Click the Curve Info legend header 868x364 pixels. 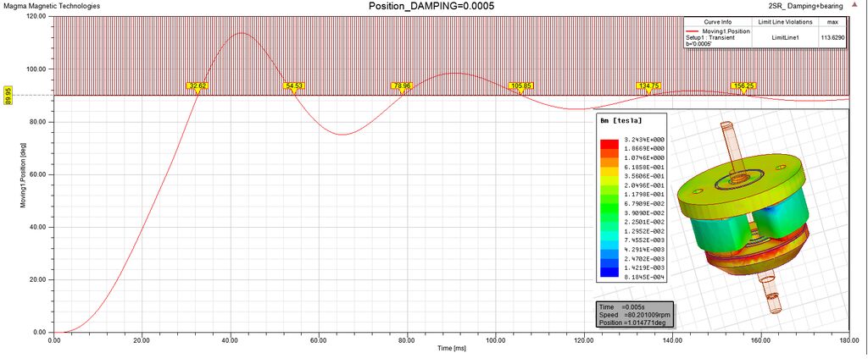(719, 21)
